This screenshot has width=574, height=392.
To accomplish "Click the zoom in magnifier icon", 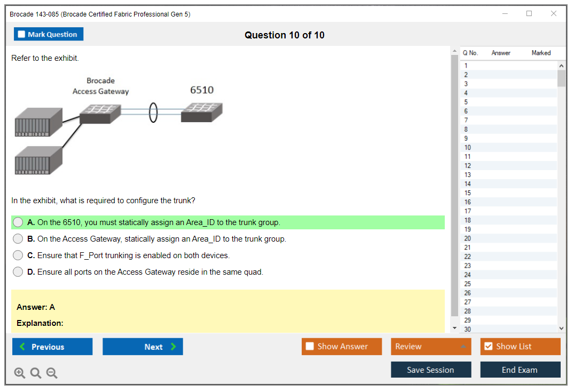I will [x=20, y=373].
